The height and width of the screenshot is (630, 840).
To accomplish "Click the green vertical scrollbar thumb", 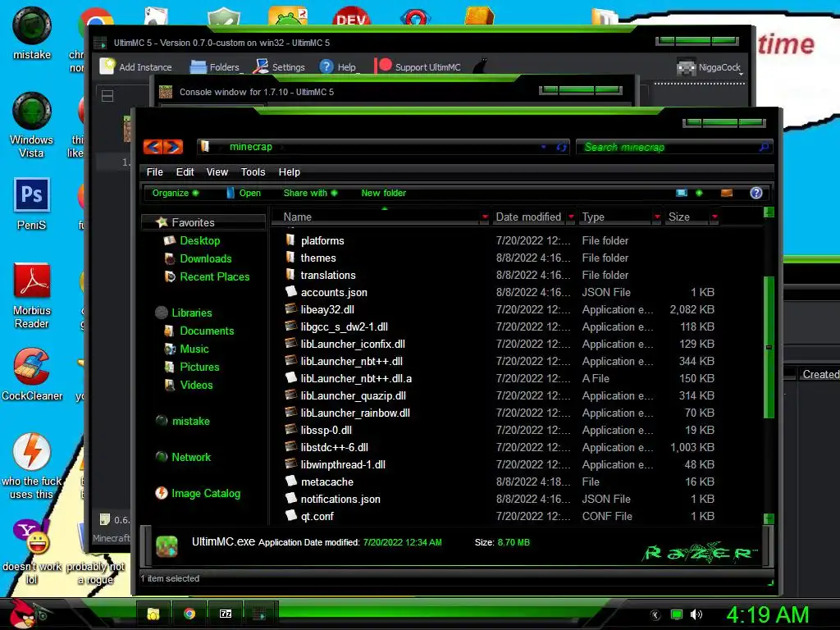I will [x=769, y=347].
